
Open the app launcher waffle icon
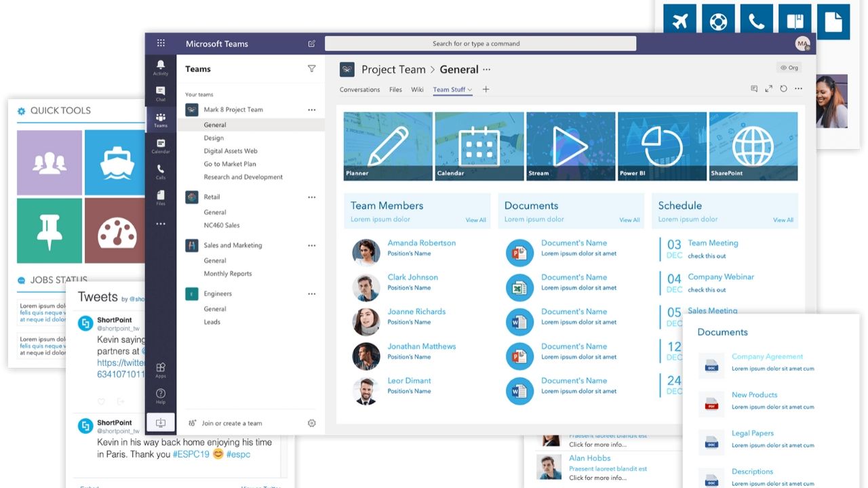[161, 43]
